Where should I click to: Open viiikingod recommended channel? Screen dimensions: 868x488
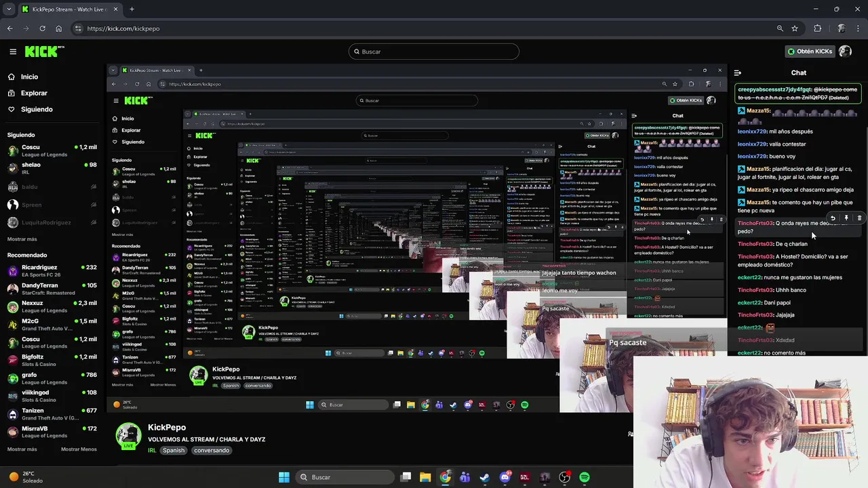52,396
